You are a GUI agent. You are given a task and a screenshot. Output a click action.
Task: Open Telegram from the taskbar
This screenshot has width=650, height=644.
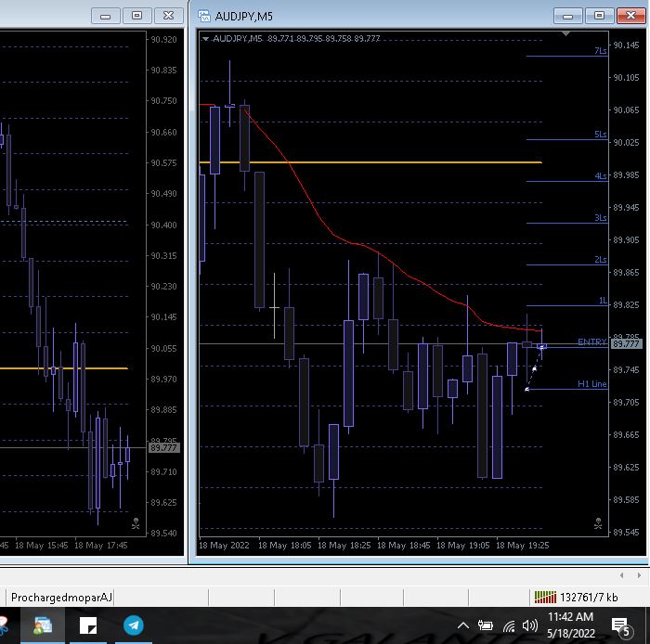(x=134, y=626)
